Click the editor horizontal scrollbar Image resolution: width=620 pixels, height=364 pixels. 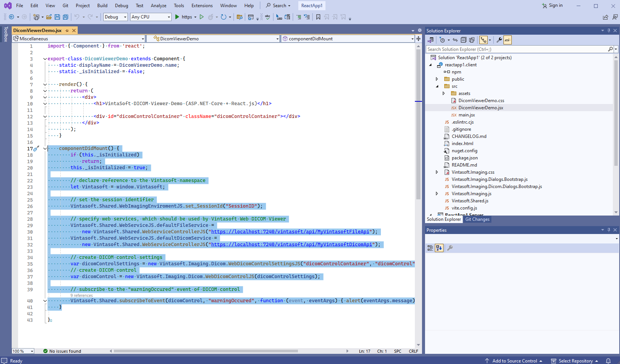206,351
